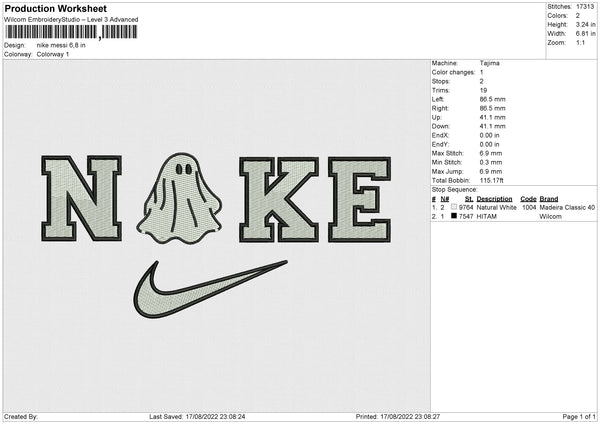Click the Height value 3.24 in
Viewport: 600px width, 424px height.
tap(585, 24)
